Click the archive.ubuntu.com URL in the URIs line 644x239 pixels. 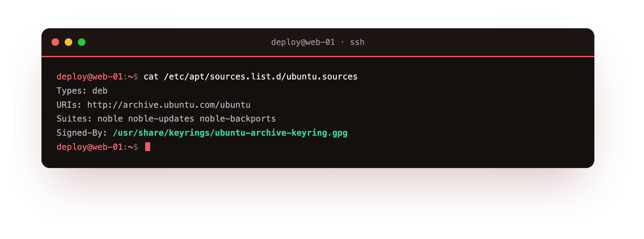point(169,105)
